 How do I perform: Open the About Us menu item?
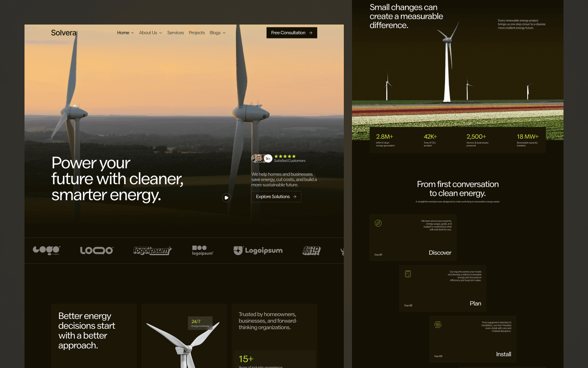pos(148,33)
